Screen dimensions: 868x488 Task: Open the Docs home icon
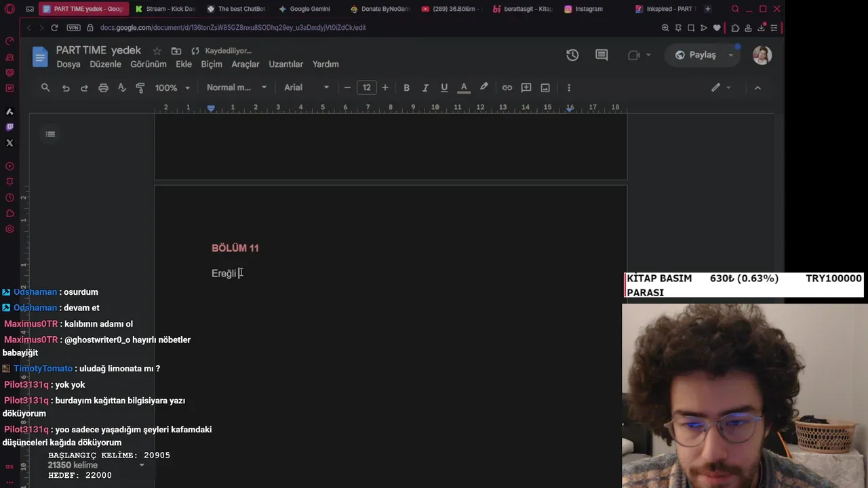pyautogui.click(x=40, y=56)
